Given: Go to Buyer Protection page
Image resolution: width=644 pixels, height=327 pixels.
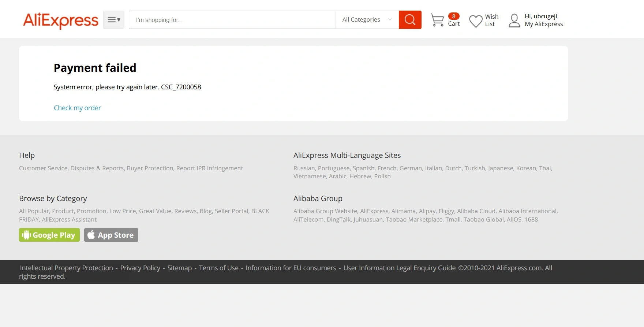Looking at the screenshot, I should 150,168.
